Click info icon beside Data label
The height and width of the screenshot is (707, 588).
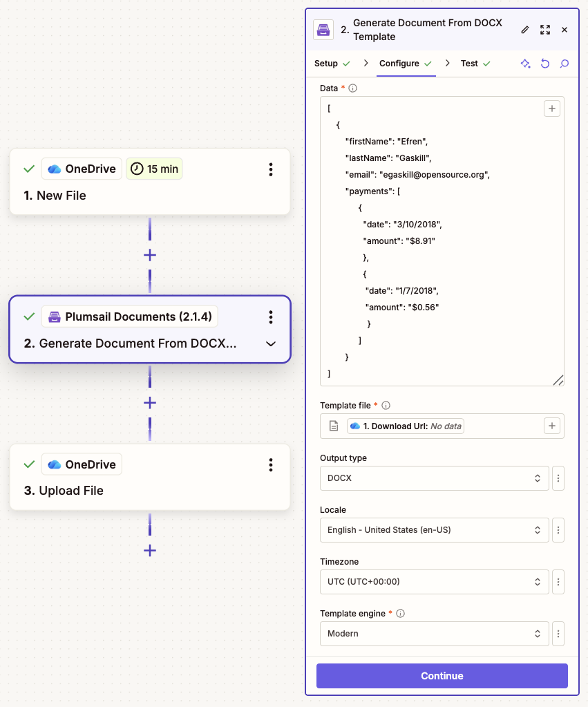[x=353, y=88]
